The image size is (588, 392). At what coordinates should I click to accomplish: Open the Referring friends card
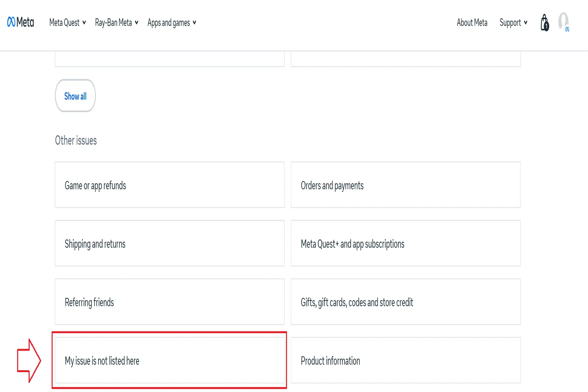tap(170, 302)
